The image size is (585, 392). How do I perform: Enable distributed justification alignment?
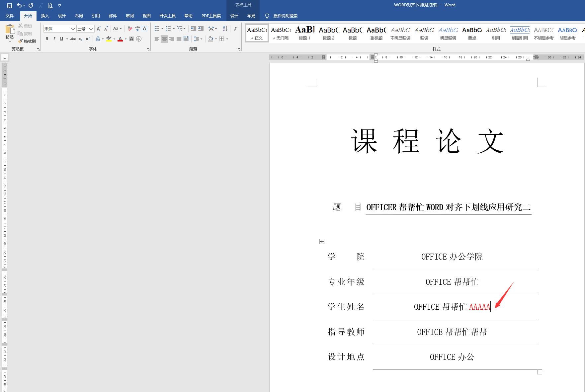[186, 39]
